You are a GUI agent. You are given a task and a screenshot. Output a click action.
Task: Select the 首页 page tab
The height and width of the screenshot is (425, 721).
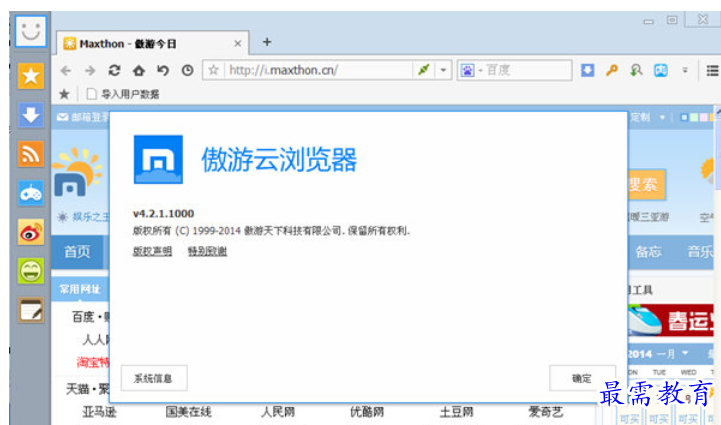[x=77, y=252]
